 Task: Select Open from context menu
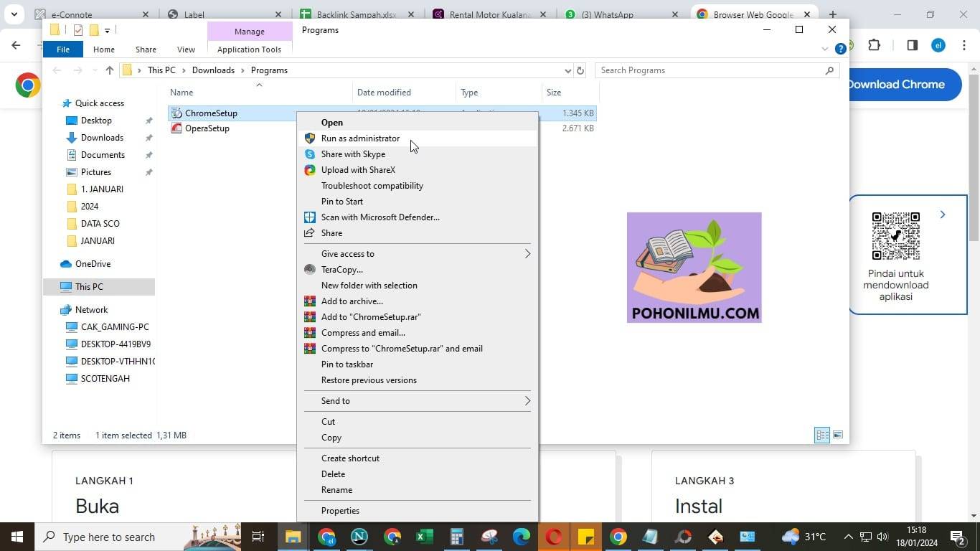click(418, 123)
